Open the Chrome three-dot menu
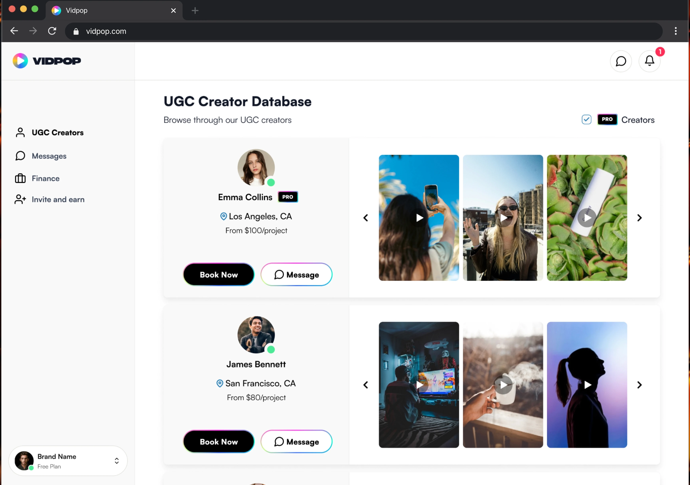Screen dimensions: 690x485 pyautogui.click(x=676, y=31)
